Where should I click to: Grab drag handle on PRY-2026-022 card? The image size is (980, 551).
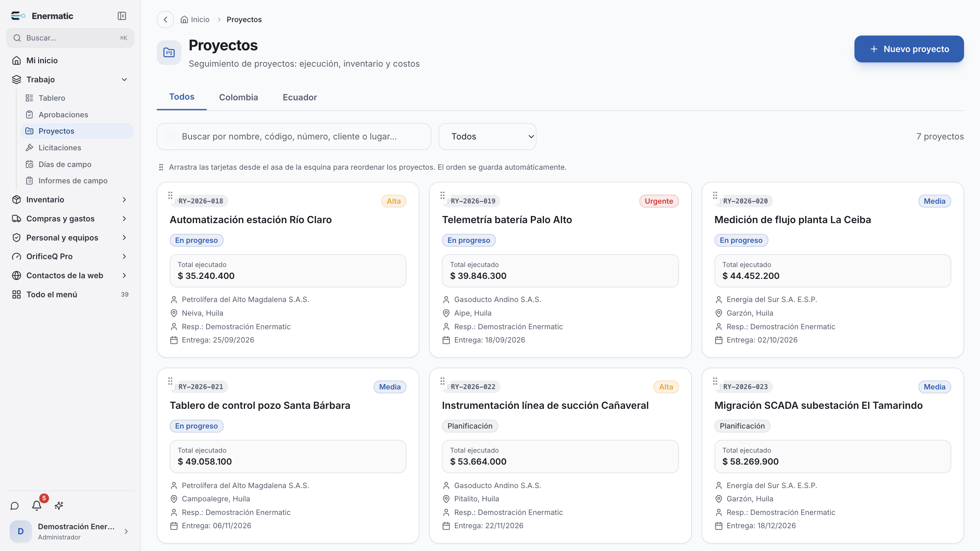click(x=442, y=381)
